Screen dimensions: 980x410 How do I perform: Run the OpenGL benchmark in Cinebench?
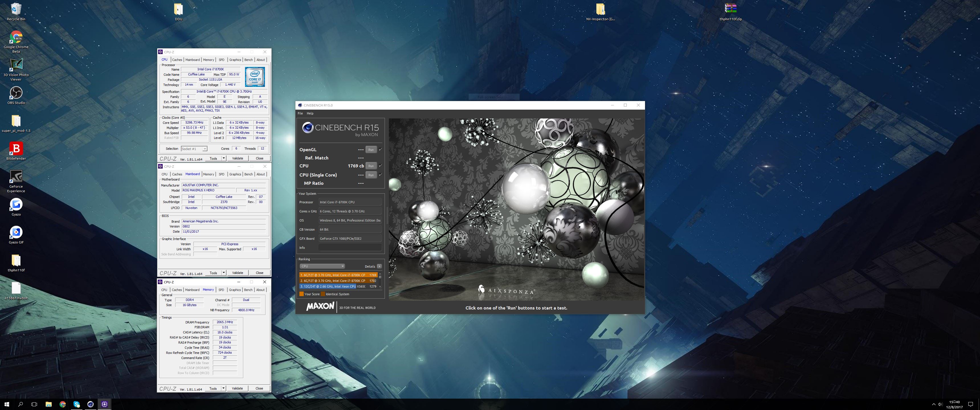click(371, 149)
